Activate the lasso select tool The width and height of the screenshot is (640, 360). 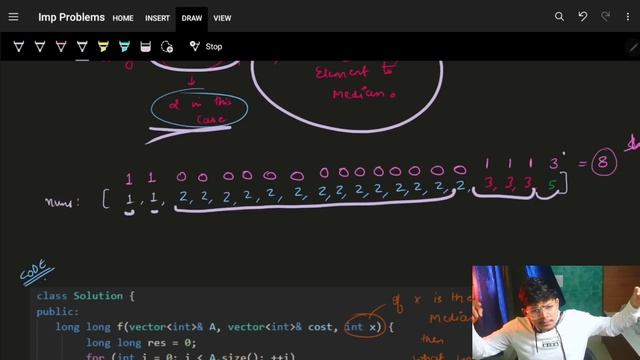[x=167, y=47]
